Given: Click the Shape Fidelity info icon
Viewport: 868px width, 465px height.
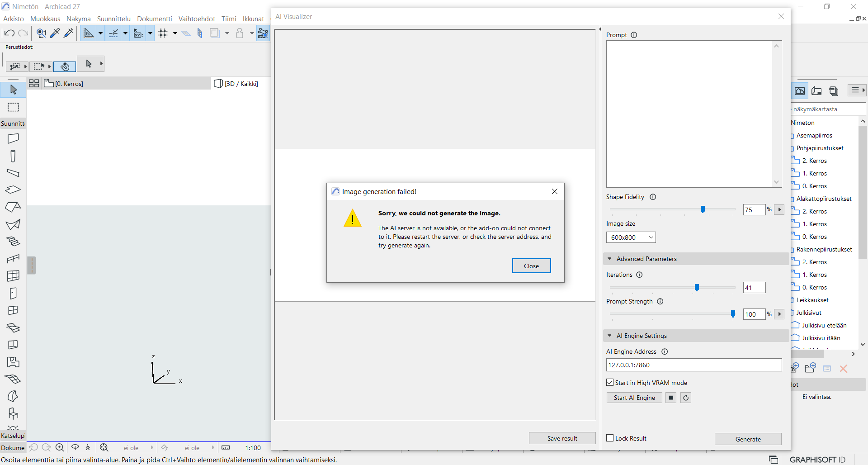Looking at the screenshot, I should (653, 197).
